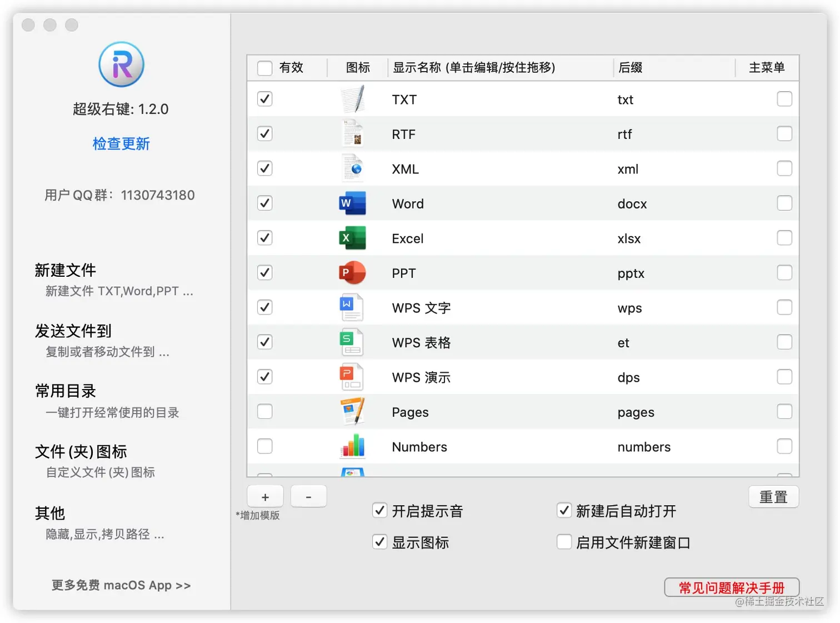Enable the Numbers row 有效 checkbox

tap(265, 446)
